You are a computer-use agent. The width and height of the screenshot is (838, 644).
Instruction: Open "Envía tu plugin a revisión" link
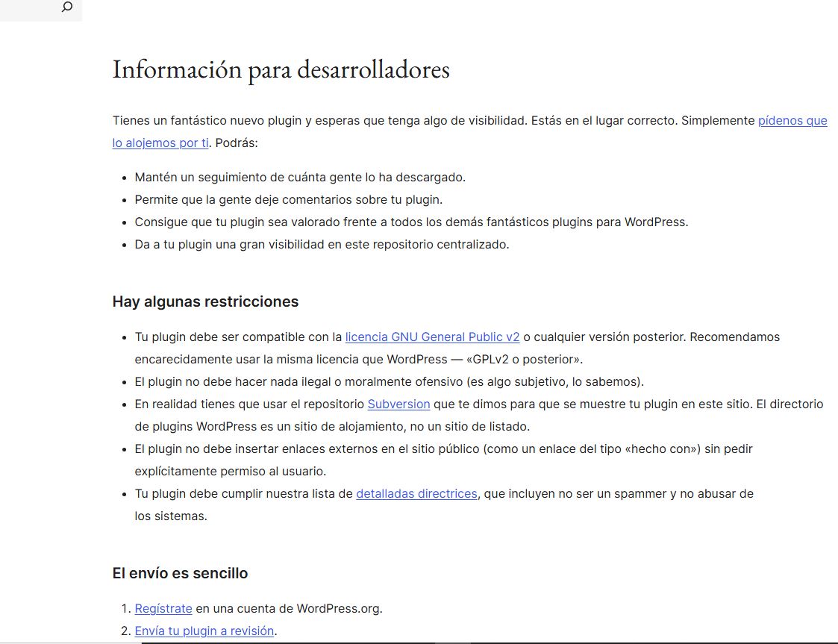coord(204,631)
